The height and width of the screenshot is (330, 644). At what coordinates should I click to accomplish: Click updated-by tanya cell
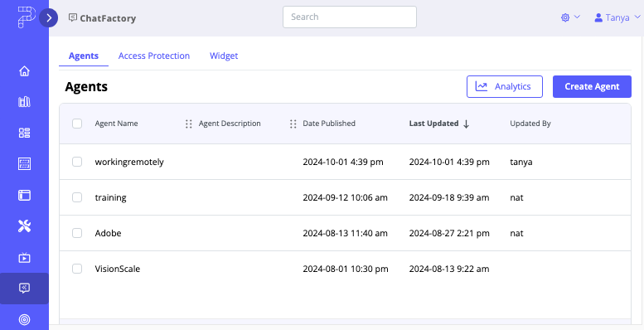521,162
